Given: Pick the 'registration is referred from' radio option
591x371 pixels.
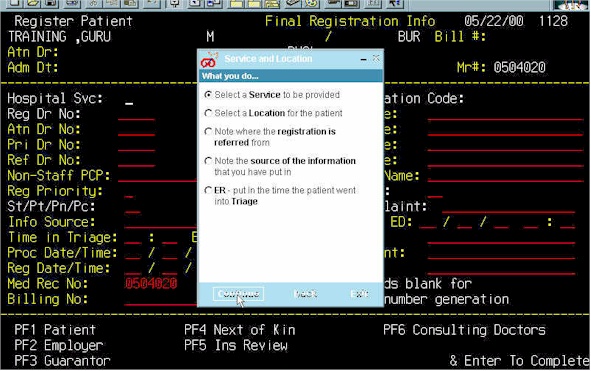Looking at the screenshot, I should 208,132.
